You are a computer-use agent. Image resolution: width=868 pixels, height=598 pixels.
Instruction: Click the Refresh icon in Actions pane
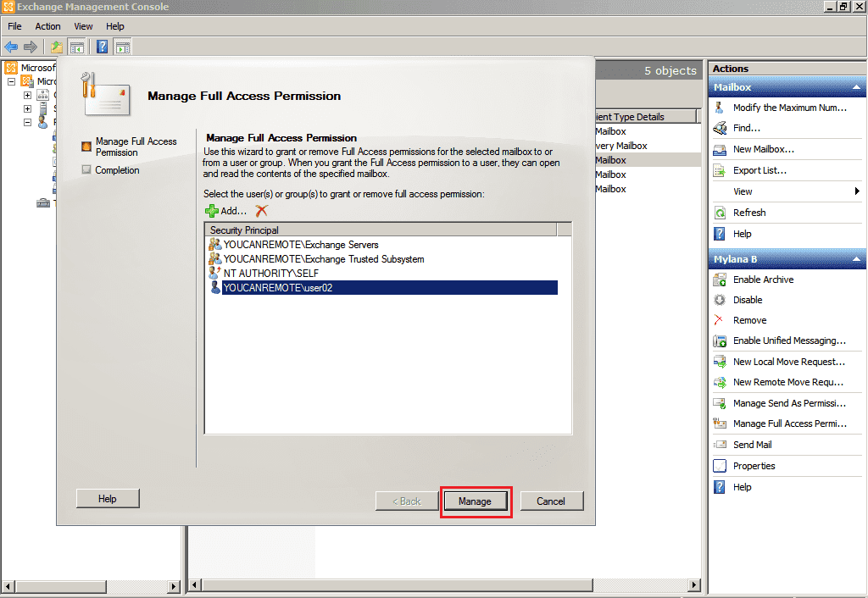pyautogui.click(x=720, y=213)
